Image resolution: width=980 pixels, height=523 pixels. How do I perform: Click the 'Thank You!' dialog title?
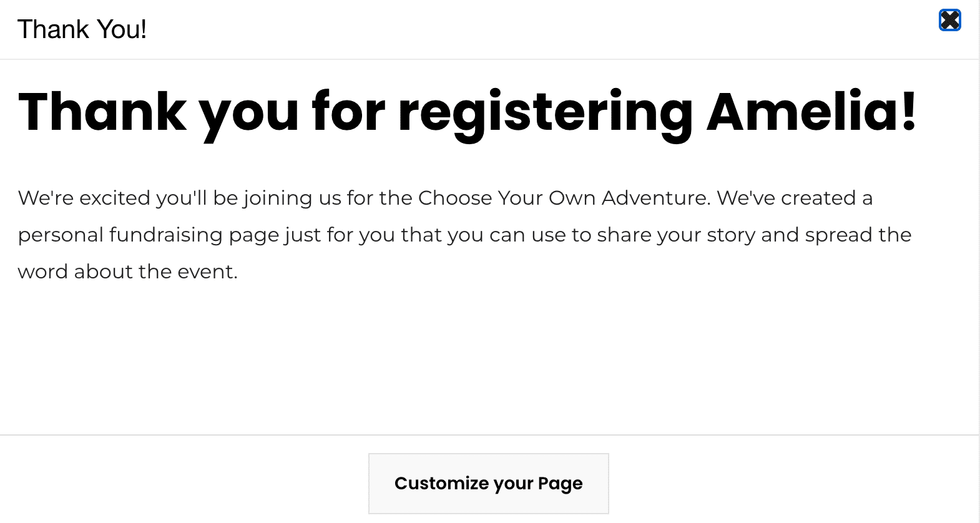point(82,29)
